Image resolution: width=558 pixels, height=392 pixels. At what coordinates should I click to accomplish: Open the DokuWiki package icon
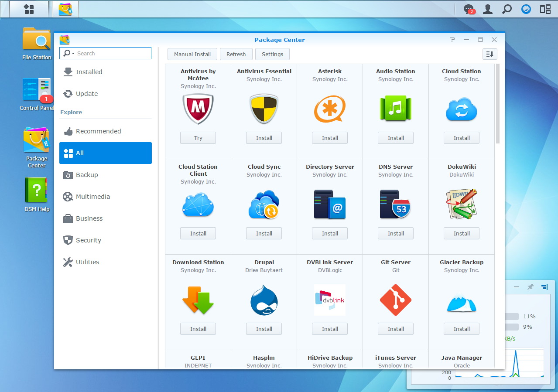click(x=462, y=205)
